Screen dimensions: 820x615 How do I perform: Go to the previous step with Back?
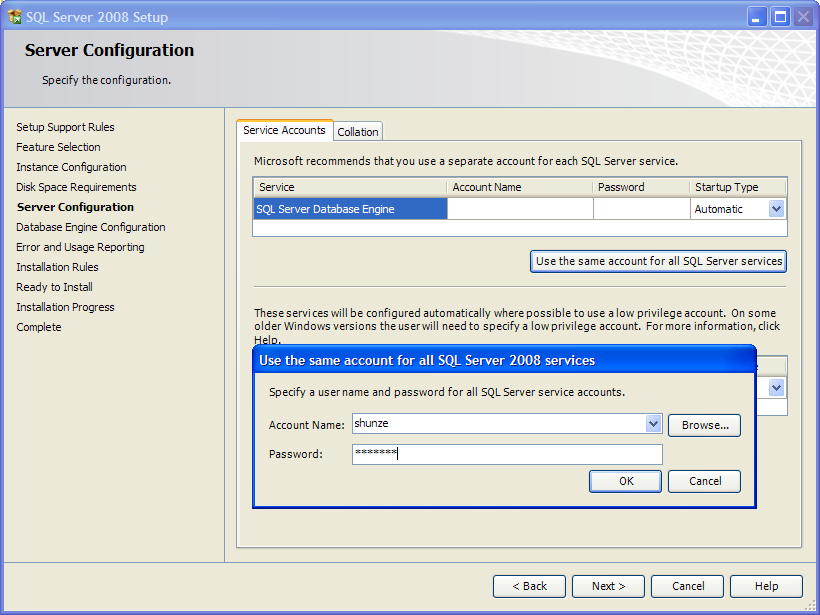(529, 586)
